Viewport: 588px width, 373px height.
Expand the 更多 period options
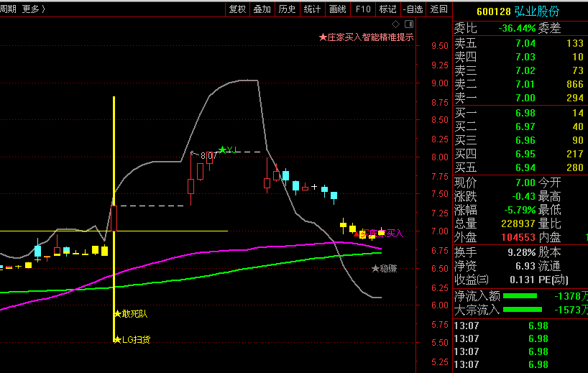pos(34,9)
